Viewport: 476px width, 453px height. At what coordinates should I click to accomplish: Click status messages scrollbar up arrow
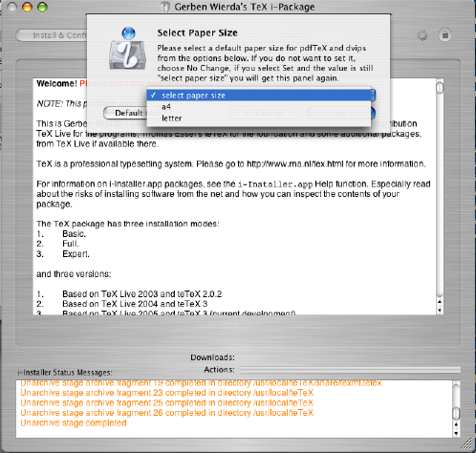point(456,424)
